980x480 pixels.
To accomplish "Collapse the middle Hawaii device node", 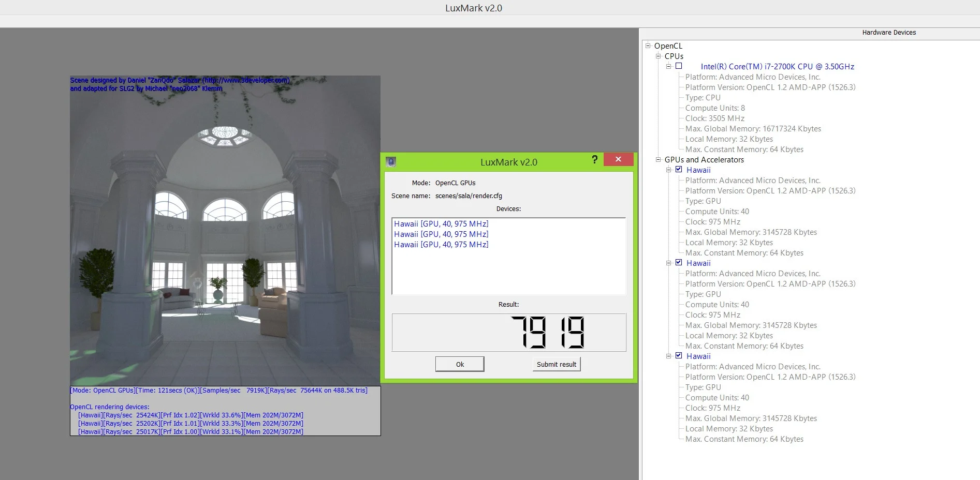I will click(x=668, y=263).
